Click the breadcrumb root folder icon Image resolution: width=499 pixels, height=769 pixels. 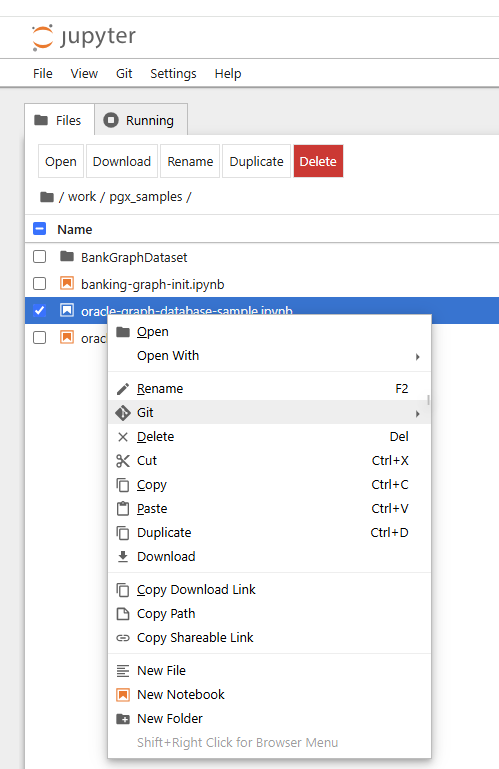[47, 197]
